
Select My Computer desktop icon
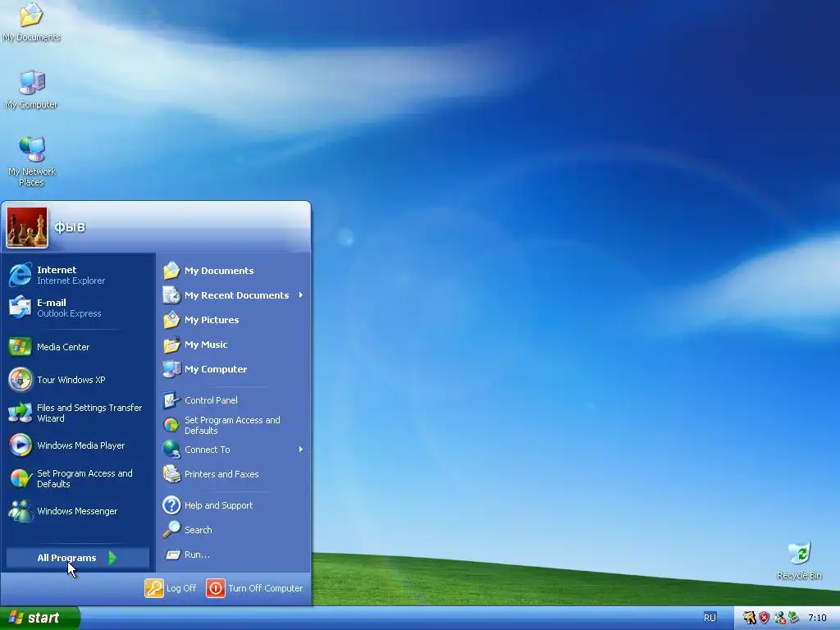pos(32,83)
